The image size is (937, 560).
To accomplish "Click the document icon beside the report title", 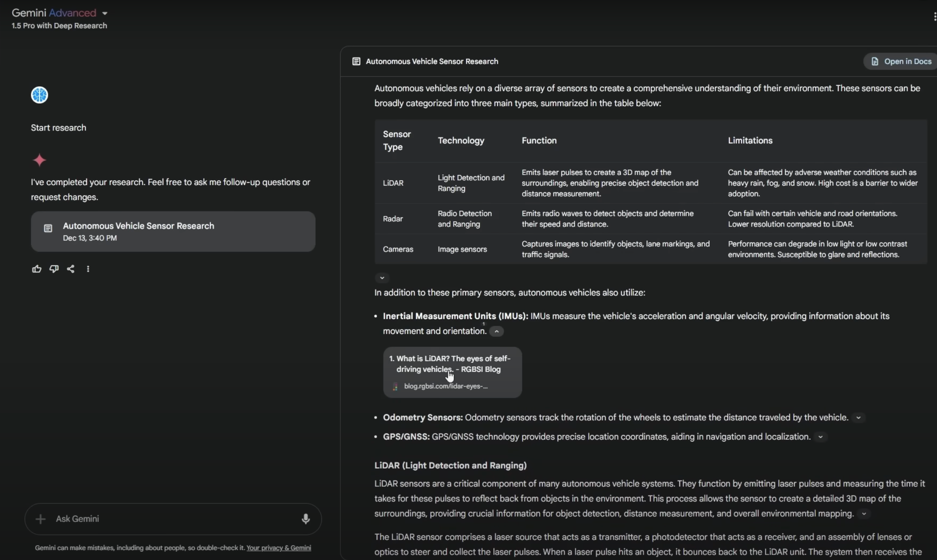I will pos(356,62).
